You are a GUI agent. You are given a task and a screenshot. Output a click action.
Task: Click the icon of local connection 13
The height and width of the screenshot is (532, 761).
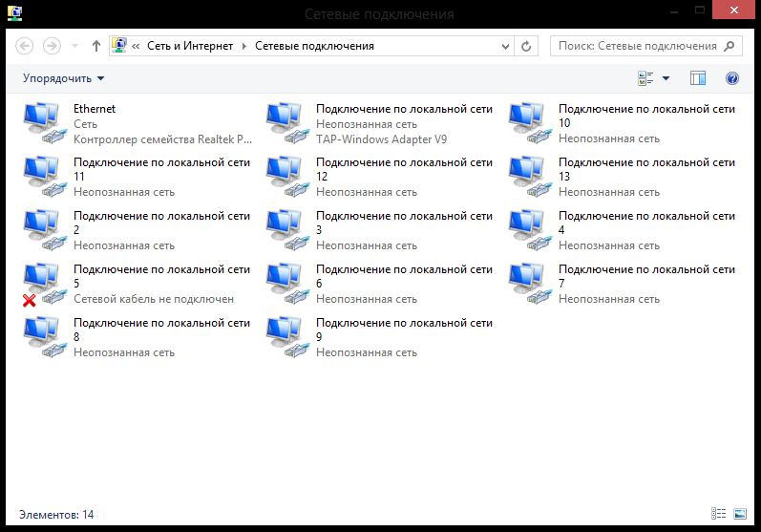click(530, 177)
